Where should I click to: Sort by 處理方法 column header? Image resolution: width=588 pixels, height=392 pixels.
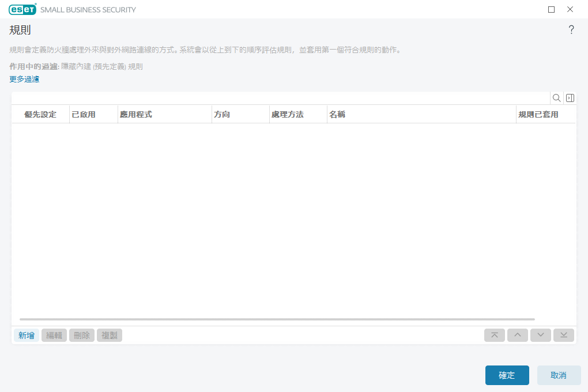(x=298, y=114)
